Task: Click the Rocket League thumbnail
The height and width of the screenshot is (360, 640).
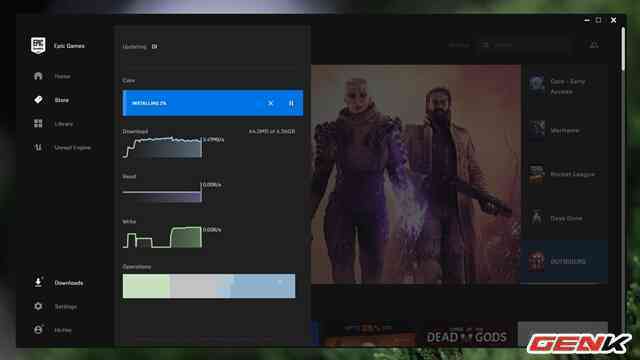Action: 536,174
